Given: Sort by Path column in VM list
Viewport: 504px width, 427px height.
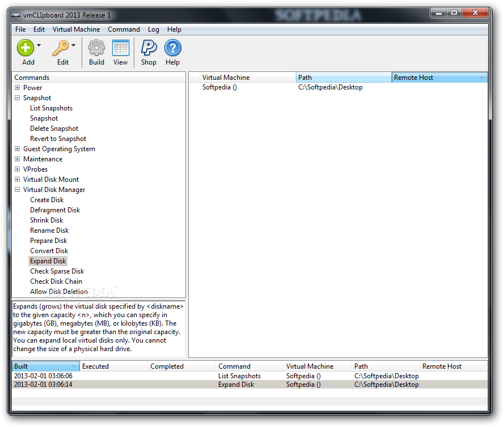Looking at the screenshot, I should [344, 78].
